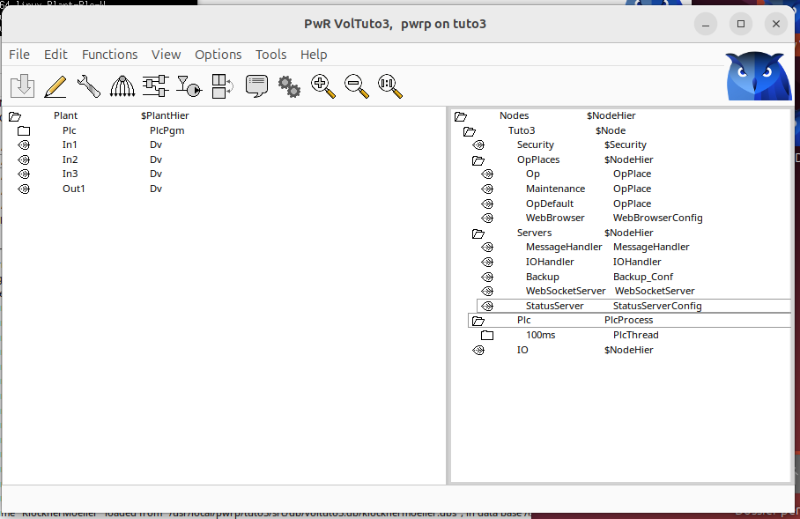This screenshot has width=800, height=519.
Task: Toggle edit mode with the pencil icon
Action: [56, 87]
